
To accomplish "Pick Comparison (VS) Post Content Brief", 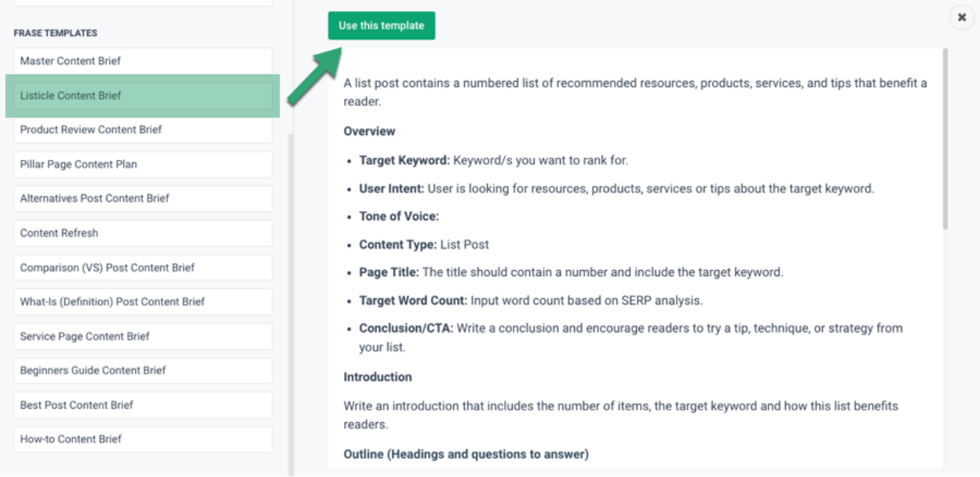I will (143, 268).
